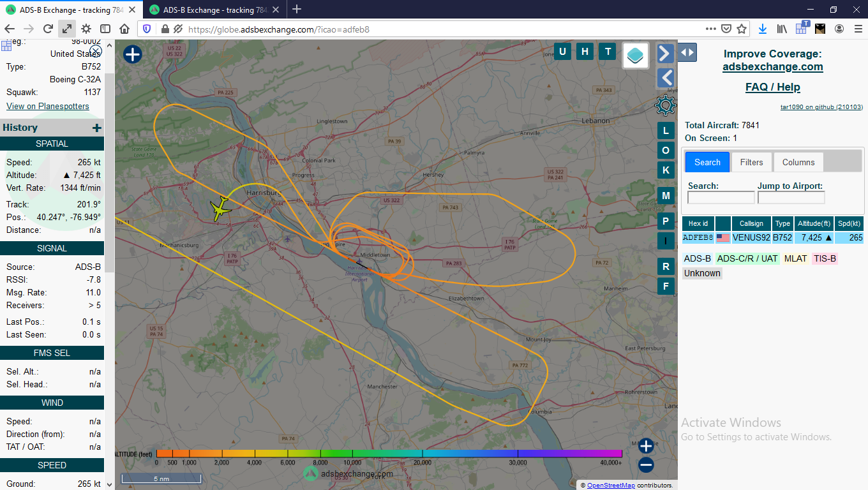
Task: Switch to the Filters tab
Action: pos(751,162)
